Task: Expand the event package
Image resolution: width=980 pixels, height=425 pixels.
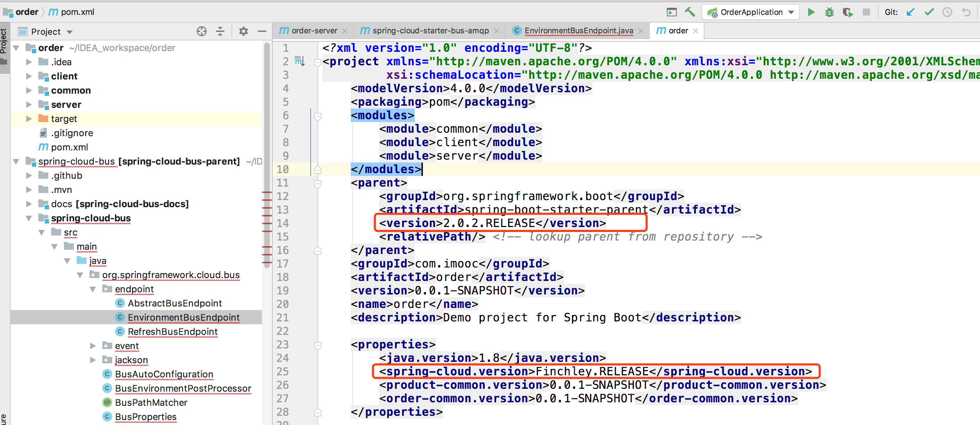Action: 93,346
